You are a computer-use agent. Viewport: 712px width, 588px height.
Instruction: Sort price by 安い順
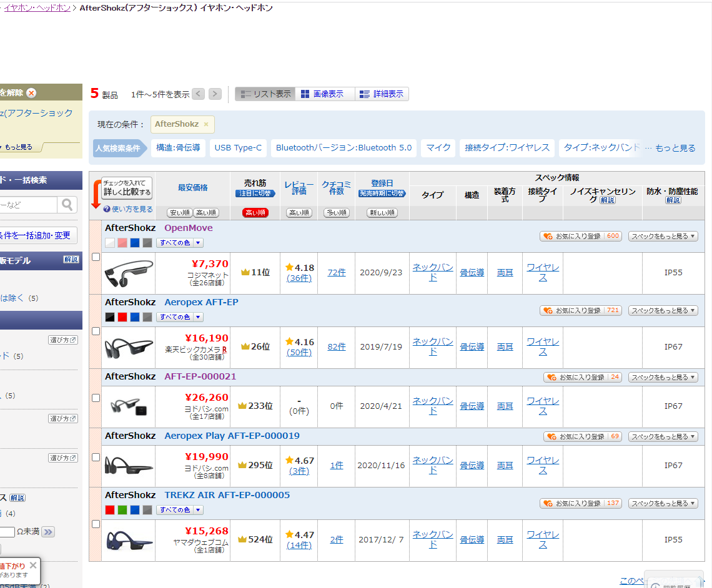coord(180,212)
